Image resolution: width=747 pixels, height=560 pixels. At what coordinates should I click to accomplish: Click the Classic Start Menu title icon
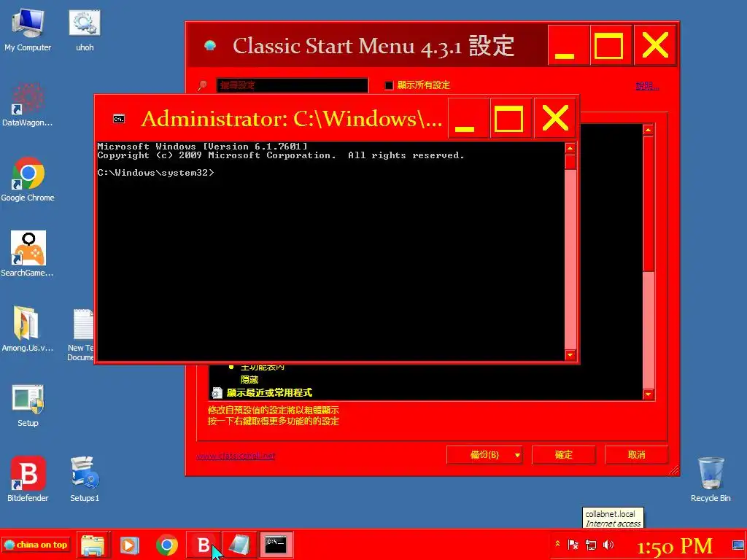[x=210, y=46]
